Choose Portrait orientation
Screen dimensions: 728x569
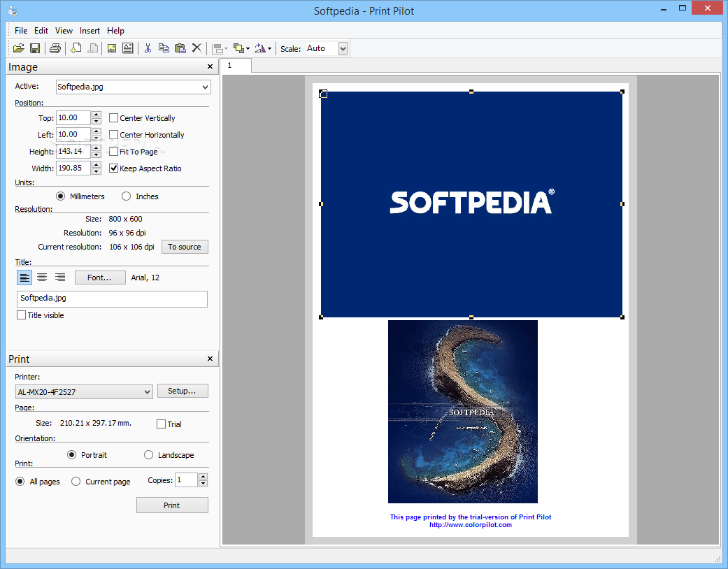(71, 455)
